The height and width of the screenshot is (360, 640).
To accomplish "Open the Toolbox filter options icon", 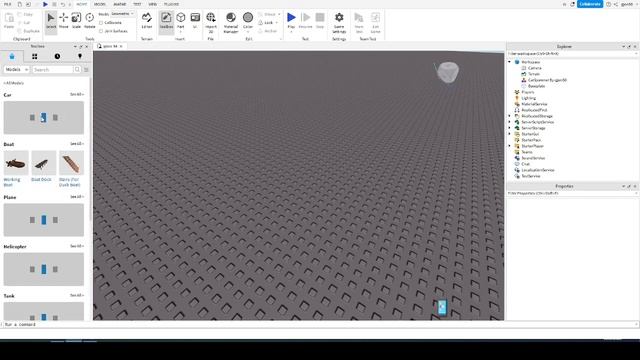I will point(86,70).
